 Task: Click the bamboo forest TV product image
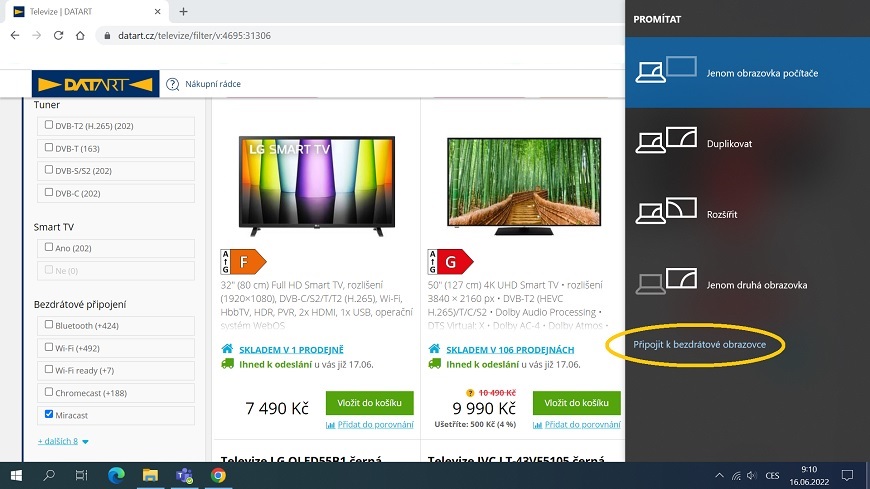pyautogui.click(x=524, y=186)
